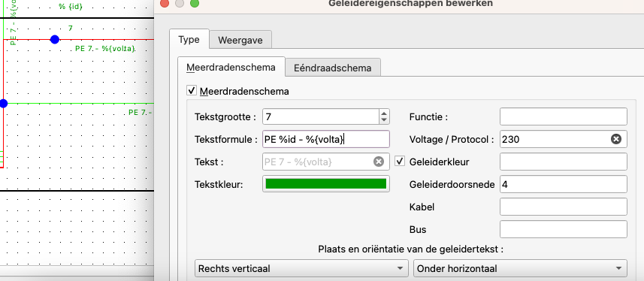Clear the Voltage / Protocol field value
This screenshot has width=644, height=281.
coord(615,139)
